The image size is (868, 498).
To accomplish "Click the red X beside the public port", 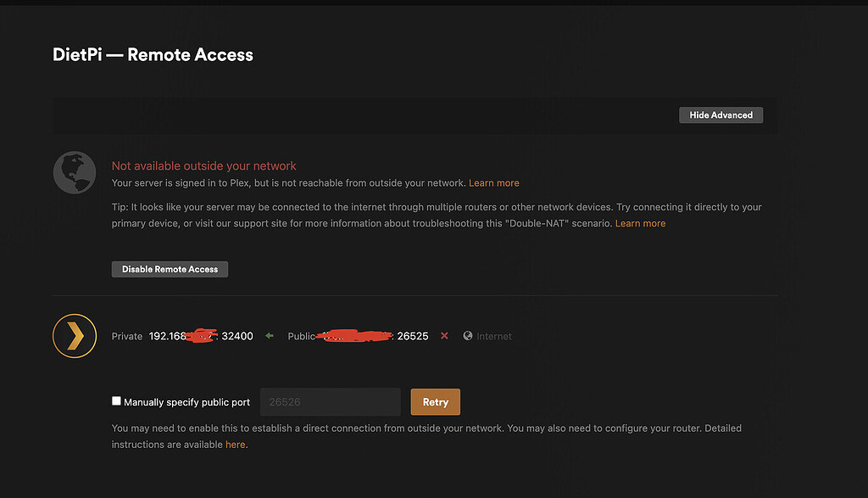I will [444, 336].
